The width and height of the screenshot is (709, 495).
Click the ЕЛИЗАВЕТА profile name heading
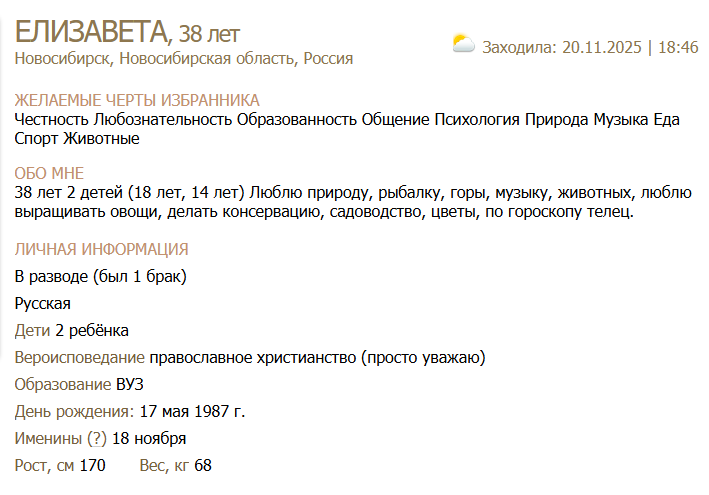[91, 31]
